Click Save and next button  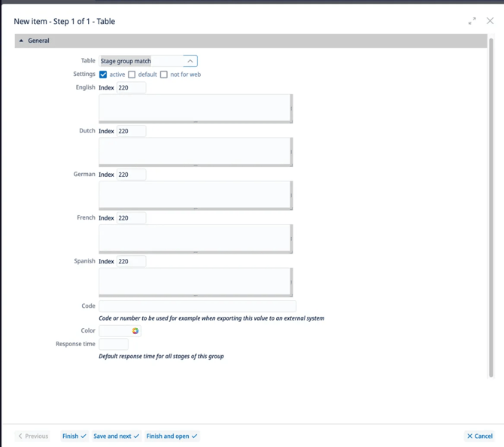(116, 436)
